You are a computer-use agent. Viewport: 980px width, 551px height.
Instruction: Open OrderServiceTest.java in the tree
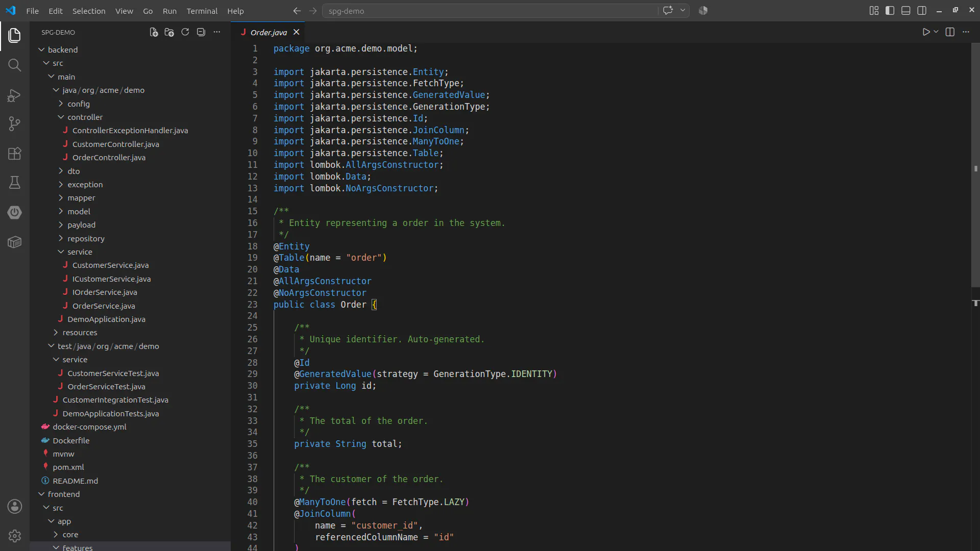(x=130, y=386)
